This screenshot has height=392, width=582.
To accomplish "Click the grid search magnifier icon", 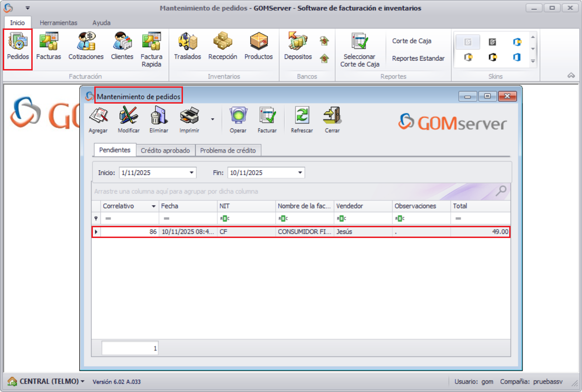I will (501, 190).
